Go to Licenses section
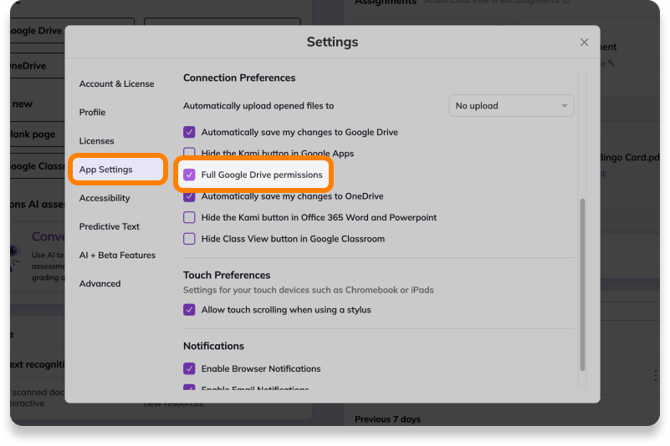670x446 pixels. coord(97,141)
